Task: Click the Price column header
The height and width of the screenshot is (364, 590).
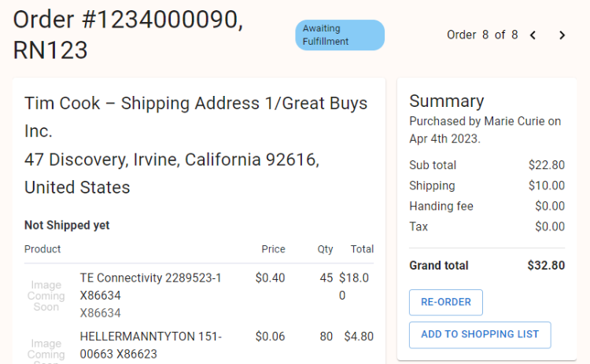Action: coord(273,249)
